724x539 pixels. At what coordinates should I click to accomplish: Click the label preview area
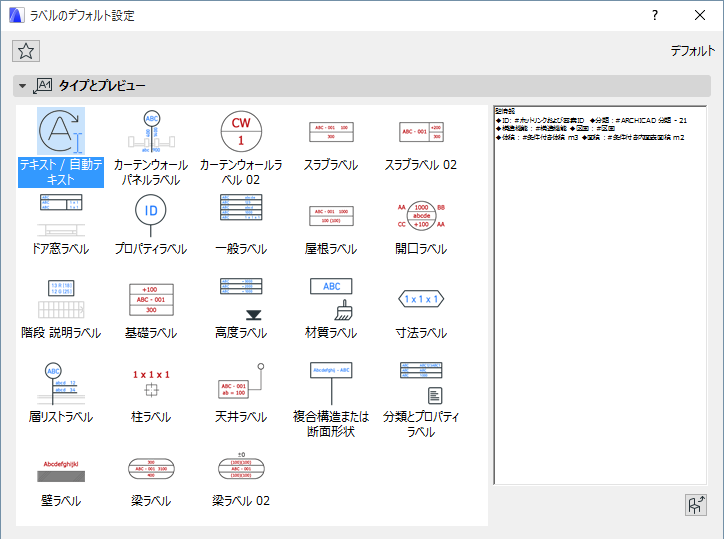click(600, 295)
